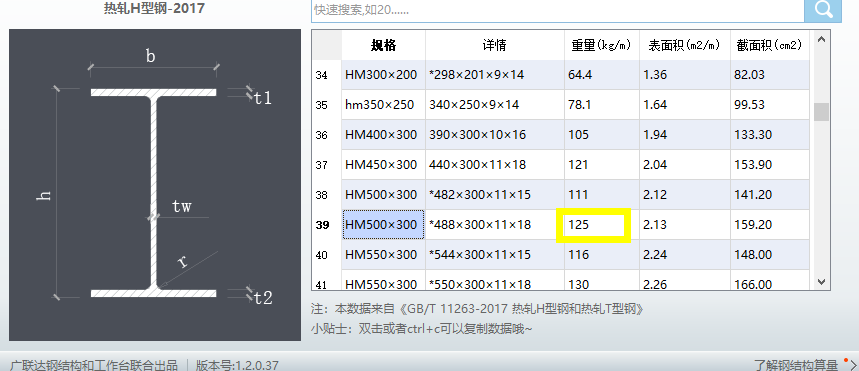Click weight value 116
Viewport: 859px width, 371px height.
coord(602,255)
